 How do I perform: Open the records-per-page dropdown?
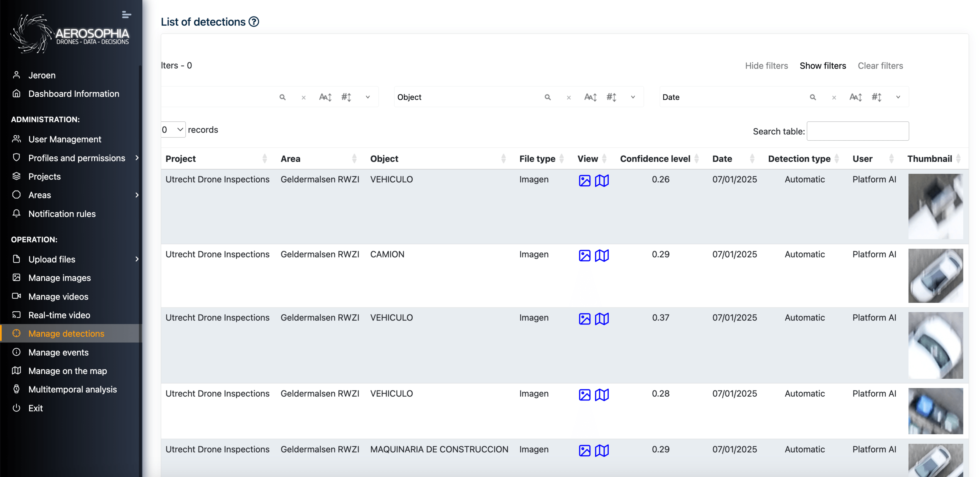coord(173,130)
